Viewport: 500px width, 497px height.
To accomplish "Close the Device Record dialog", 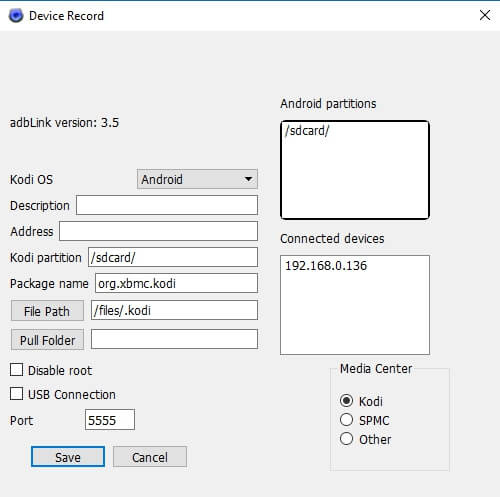I will pyautogui.click(x=485, y=15).
